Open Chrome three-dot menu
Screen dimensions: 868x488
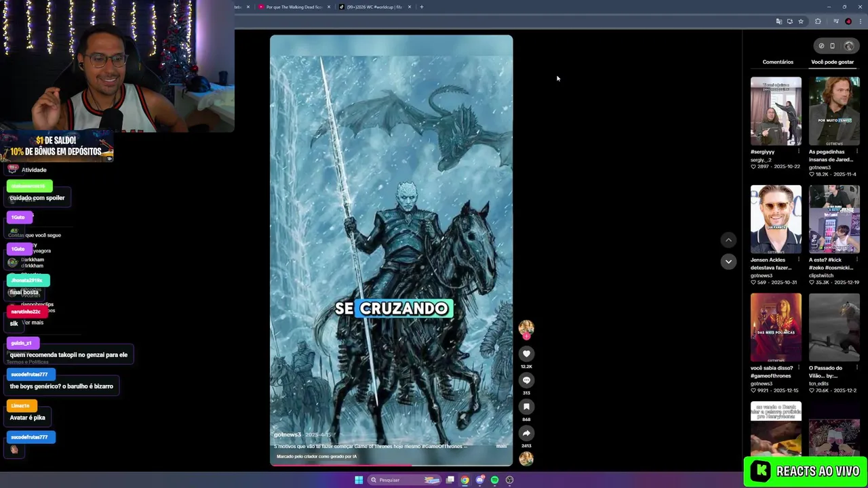point(859,22)
